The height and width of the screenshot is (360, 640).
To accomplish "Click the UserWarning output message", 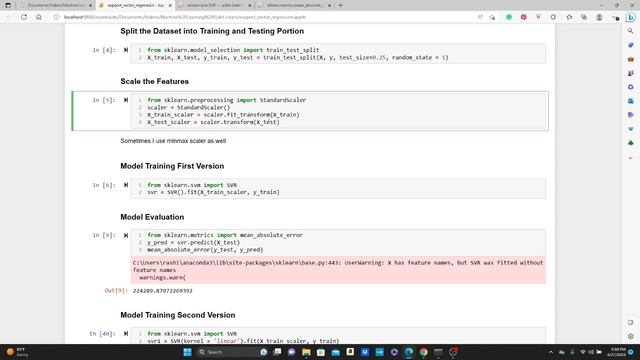I will click(338, 270).
